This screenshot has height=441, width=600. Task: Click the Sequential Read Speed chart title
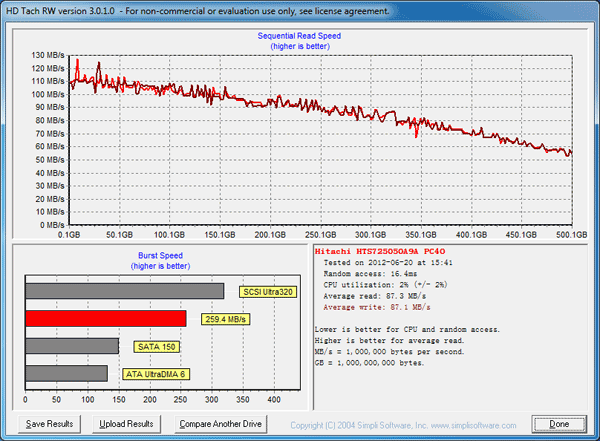(300, 36)
